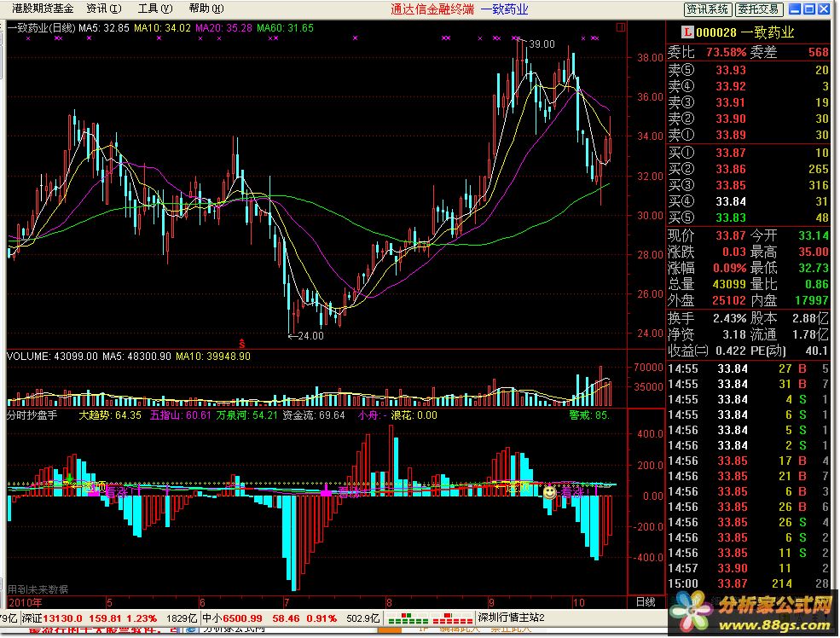Click the 买① 33.87 order row
840x638 pixels.
pos(749,154)
